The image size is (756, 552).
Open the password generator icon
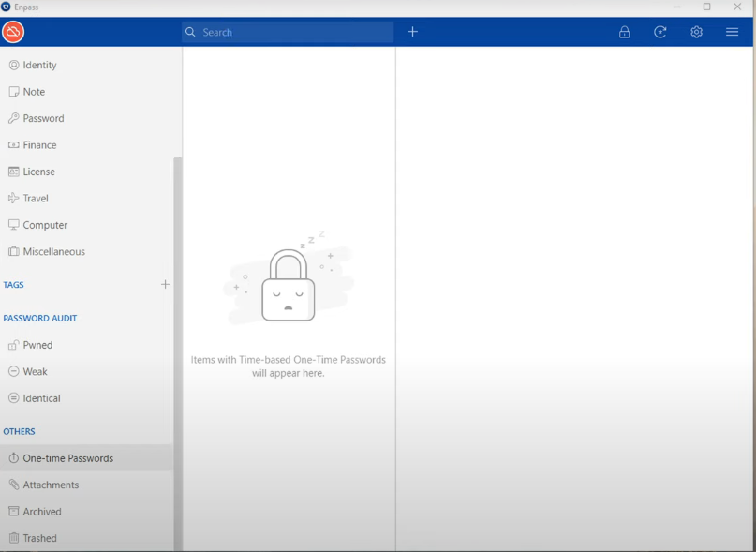[x=660, y=32]
